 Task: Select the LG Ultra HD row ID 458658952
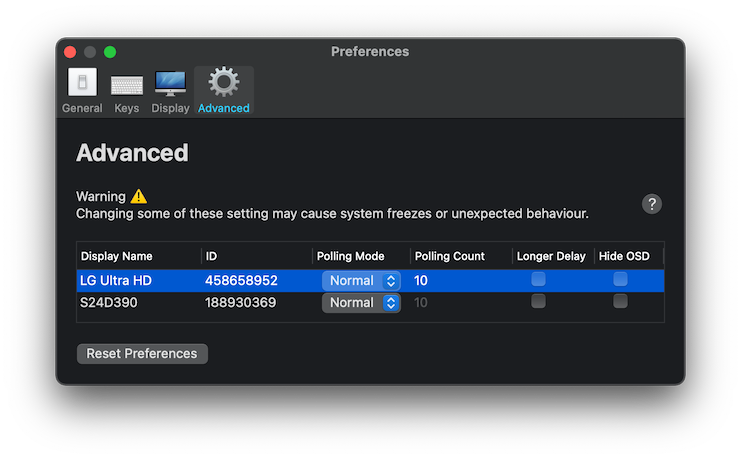tap(241, 281)
